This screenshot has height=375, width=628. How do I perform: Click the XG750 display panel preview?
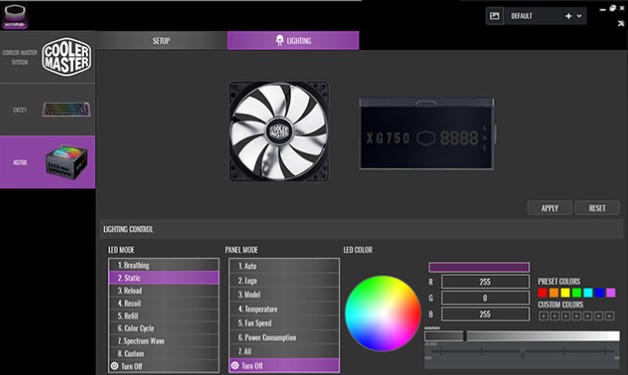coord(427,134)
